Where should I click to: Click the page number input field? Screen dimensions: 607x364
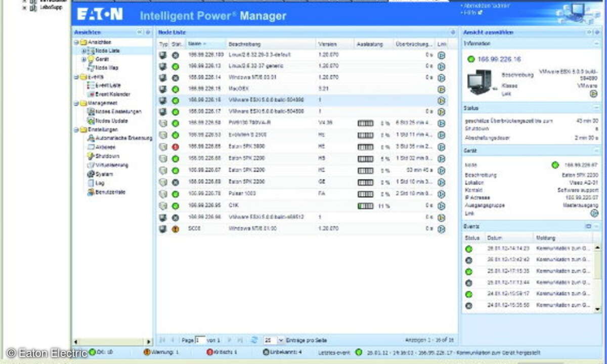[200, 340]
